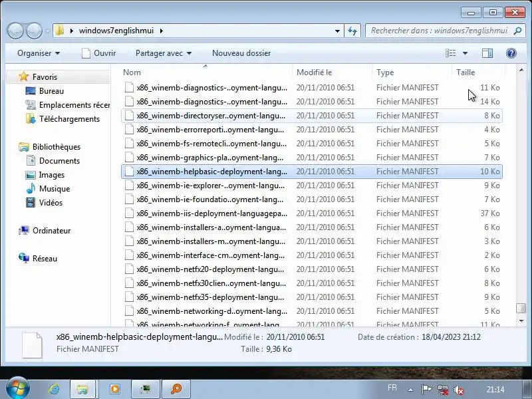Select x86_winemb-installers-m file
The width and height of the screenshot is (532, 399).
[x=311, y=241]
